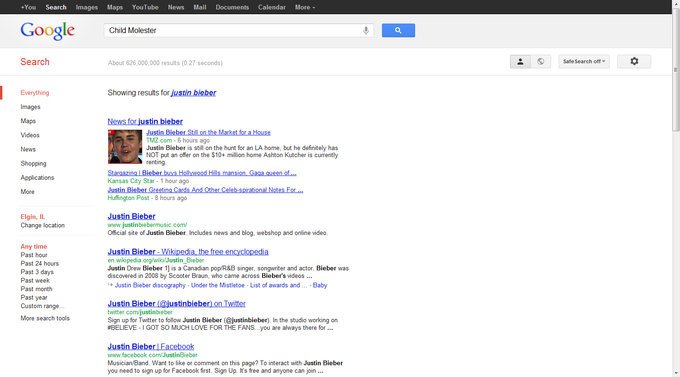Open the Greeting Cards Huffington Post article

(205, 190)
